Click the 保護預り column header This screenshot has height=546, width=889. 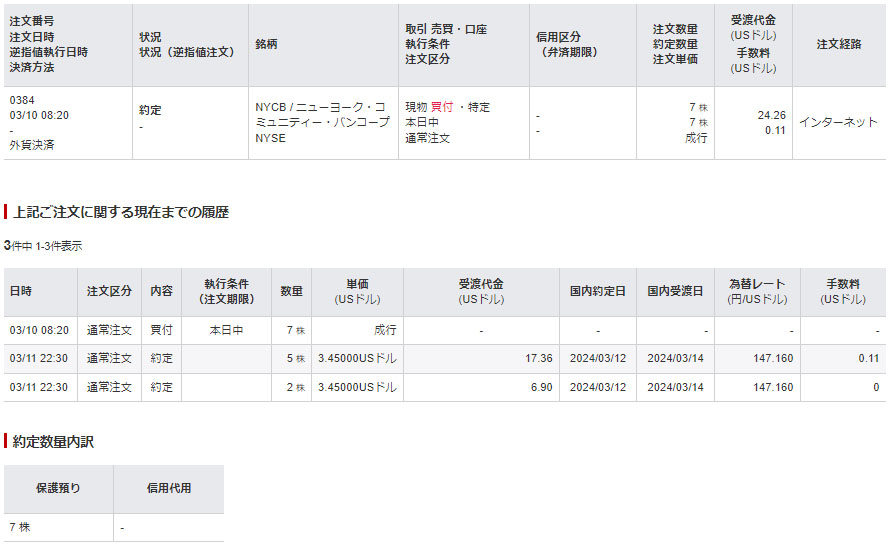point(58,488)
